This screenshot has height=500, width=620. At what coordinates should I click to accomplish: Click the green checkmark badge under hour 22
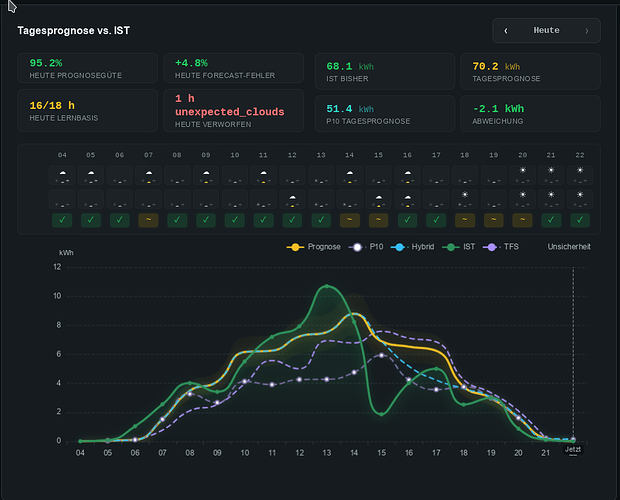[580, 220]
